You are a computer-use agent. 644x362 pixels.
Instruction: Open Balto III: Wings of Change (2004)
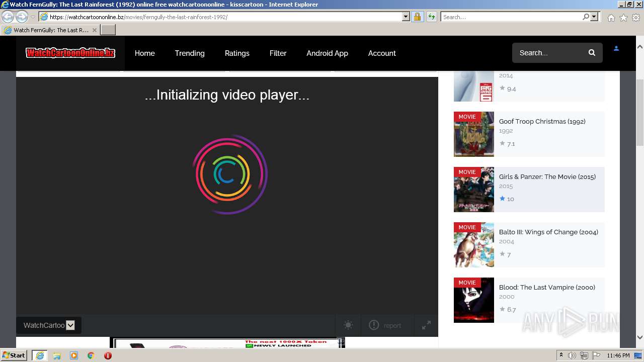click(x=548, y=232)
